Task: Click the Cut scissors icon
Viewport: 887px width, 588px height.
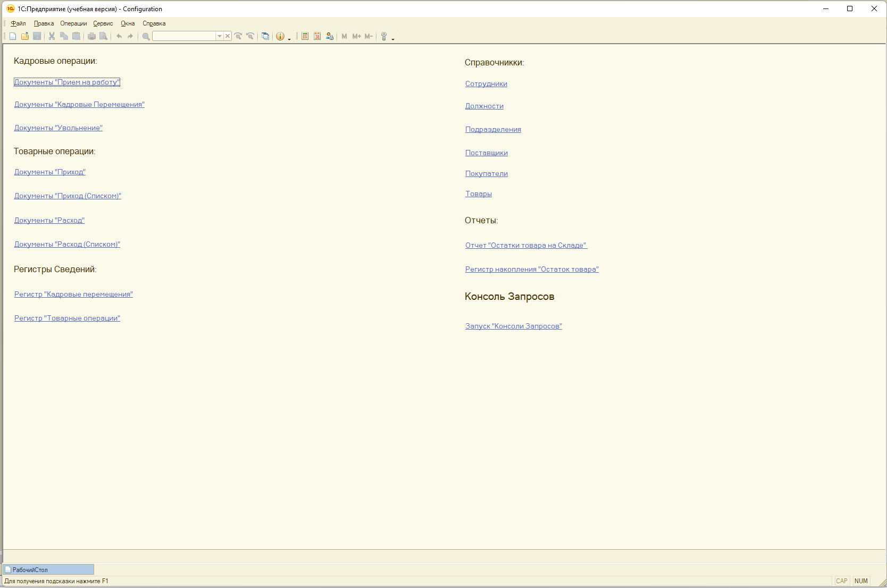Action: tap(52, 36)
